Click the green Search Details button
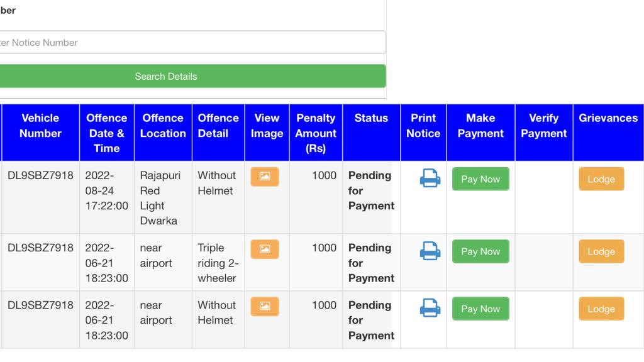Screen dimensions: 644x362 point(192,76)
